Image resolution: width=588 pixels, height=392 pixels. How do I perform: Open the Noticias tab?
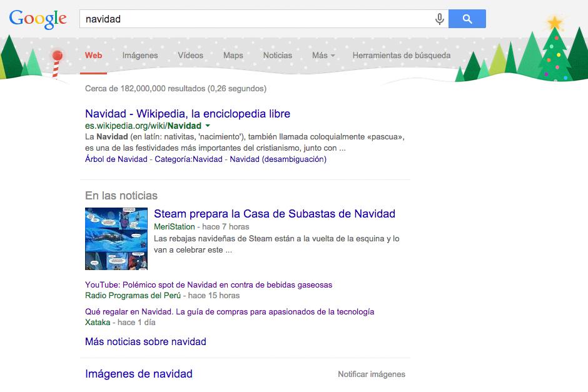pyautogui.click(x=278, y=56)
